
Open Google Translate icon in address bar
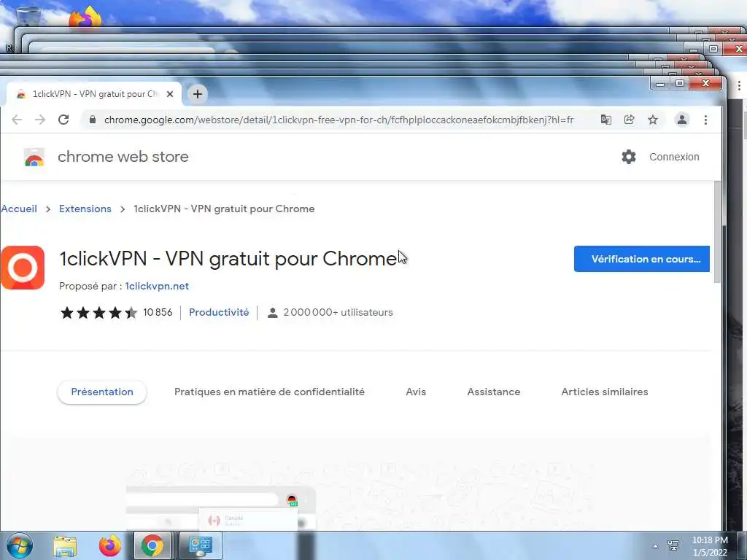[x=606, y=120]
